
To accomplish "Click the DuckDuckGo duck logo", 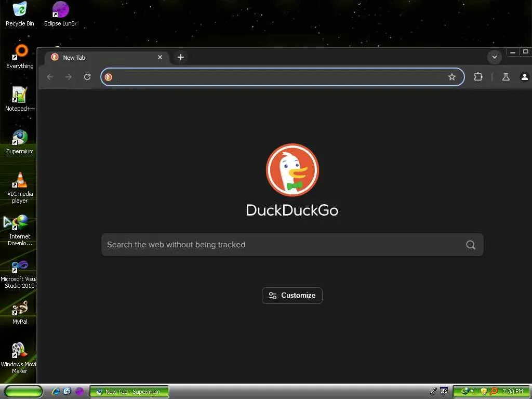I will pos(292,170).
